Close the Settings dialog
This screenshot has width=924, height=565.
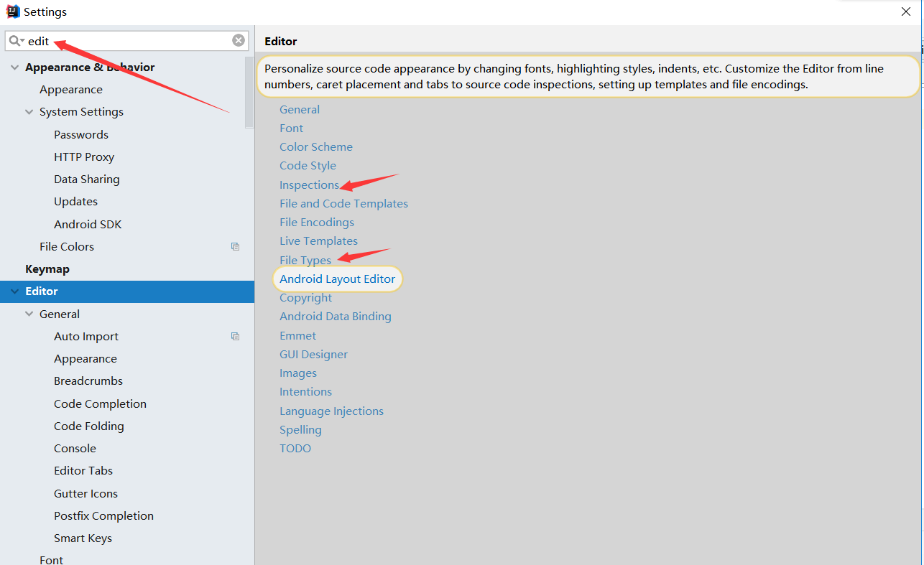coord(907,11)
